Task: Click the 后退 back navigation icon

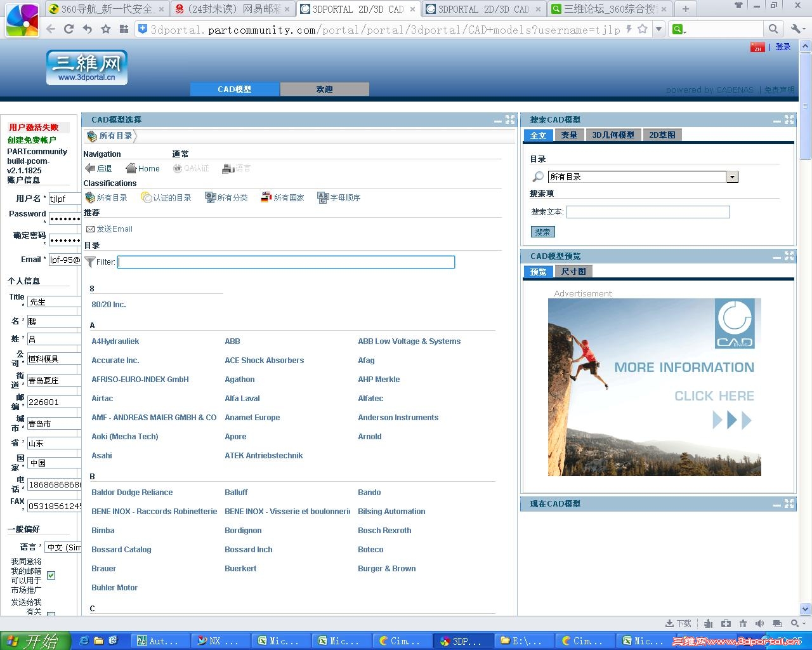Action: click(90, 168)
